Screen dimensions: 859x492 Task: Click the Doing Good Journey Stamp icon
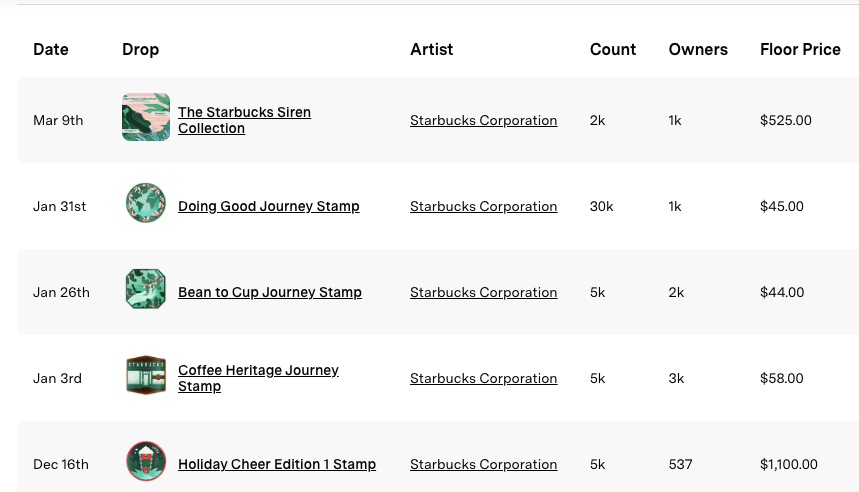coord(146,204)
